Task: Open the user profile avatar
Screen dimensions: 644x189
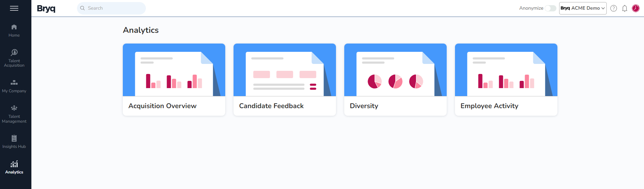Action: [636, 8]
